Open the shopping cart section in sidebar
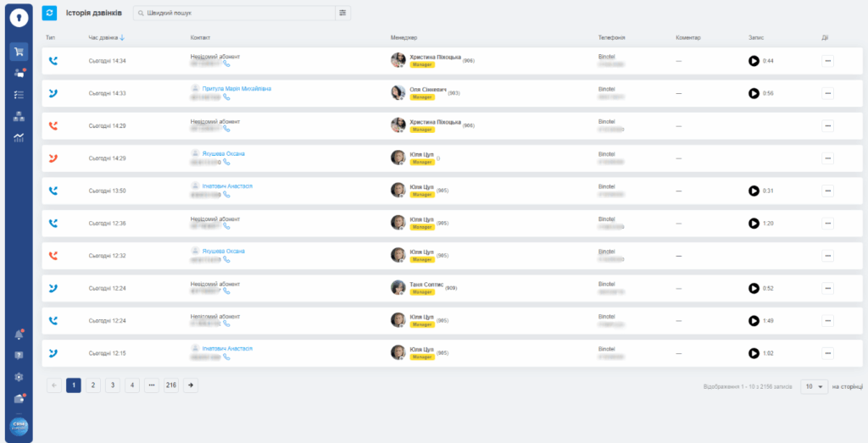Screen dimensions: 868x443 19,51
